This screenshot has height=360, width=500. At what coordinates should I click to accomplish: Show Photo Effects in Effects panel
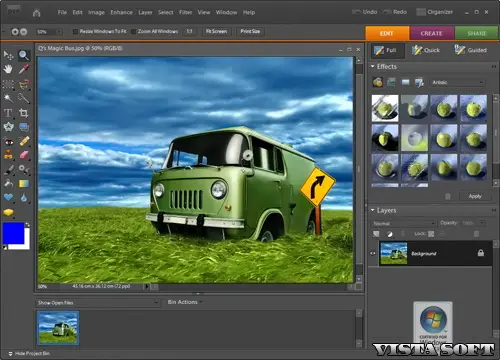[405, 82]
